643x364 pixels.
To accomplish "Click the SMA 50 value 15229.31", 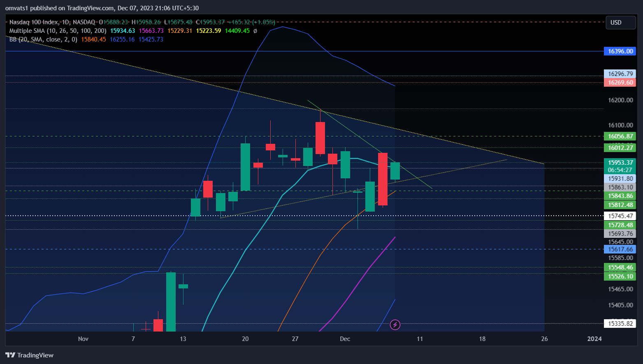I will (180, 31).
